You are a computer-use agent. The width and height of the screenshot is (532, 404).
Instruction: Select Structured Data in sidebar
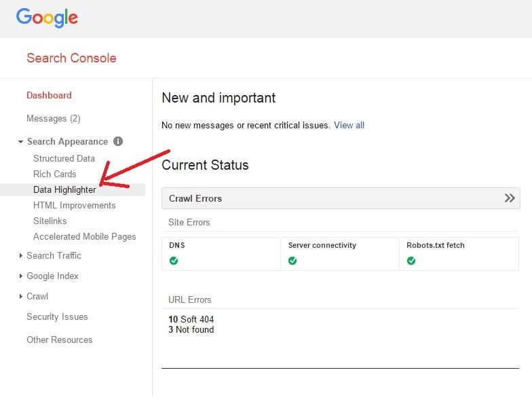click(64, 158)
